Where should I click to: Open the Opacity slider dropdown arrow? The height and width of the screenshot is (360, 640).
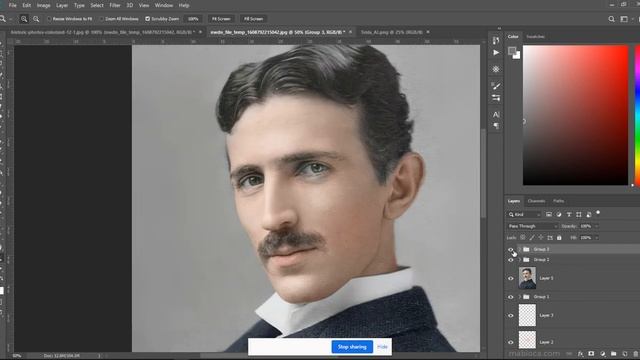[596, 226]
